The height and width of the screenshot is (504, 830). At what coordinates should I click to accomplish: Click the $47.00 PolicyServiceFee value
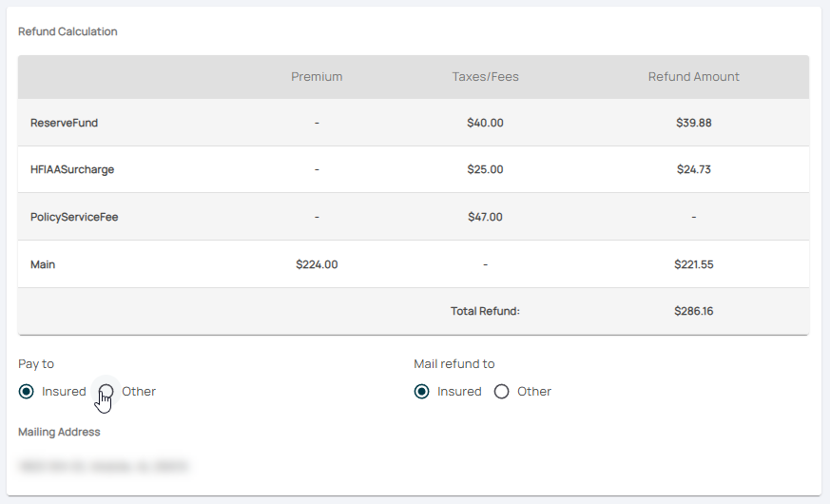pyautogui.click(x=485, y=217)
